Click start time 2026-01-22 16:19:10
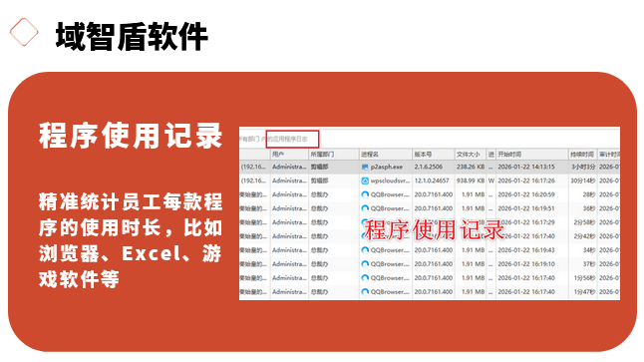Viewport: 644px width, 362px height. click(526, 264)
